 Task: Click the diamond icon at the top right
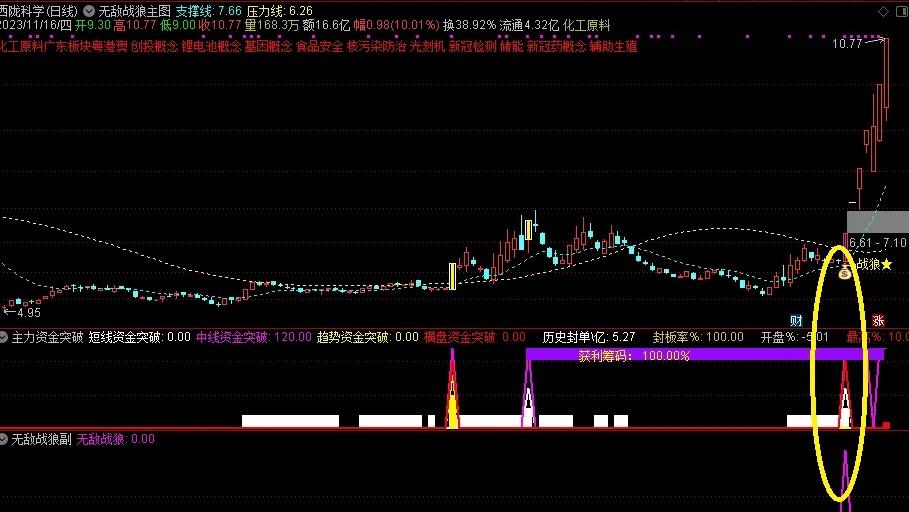tap(883, 11)
